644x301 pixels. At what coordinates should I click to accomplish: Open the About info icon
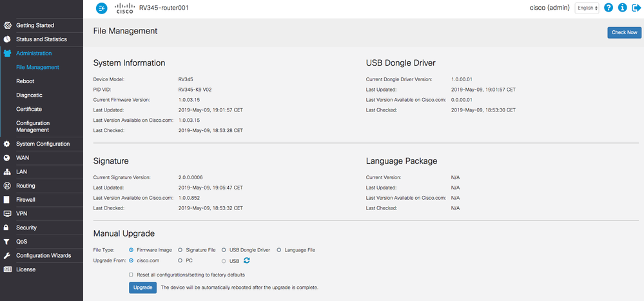click(x=622, y=8)
